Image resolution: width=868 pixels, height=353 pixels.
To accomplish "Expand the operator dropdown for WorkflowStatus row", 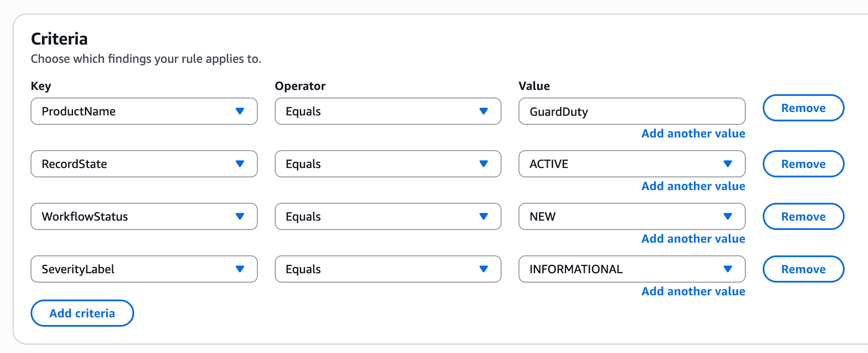I will point(388,216).
